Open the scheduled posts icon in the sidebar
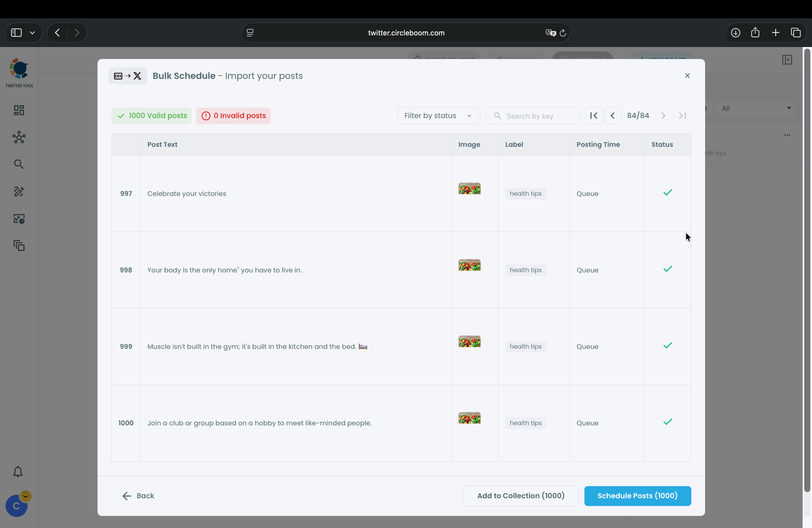Viewport: 812px width, 528px height. 19,219
